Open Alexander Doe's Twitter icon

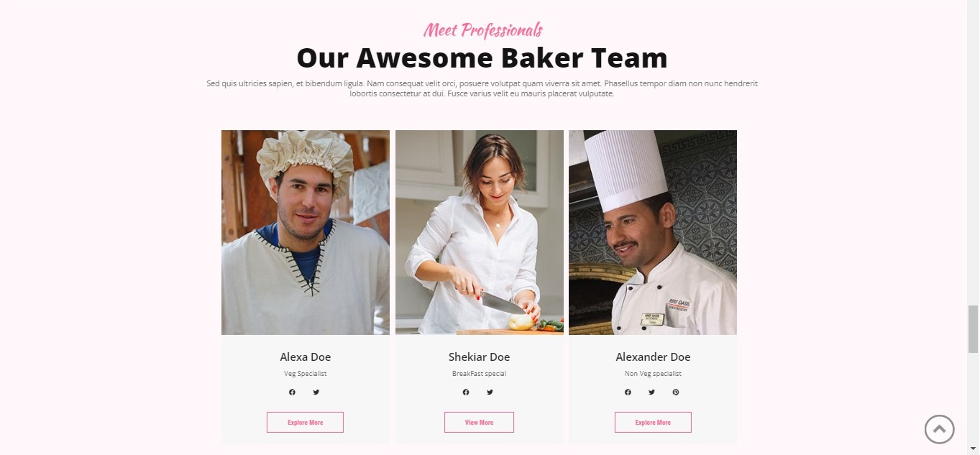click(651, 392)
